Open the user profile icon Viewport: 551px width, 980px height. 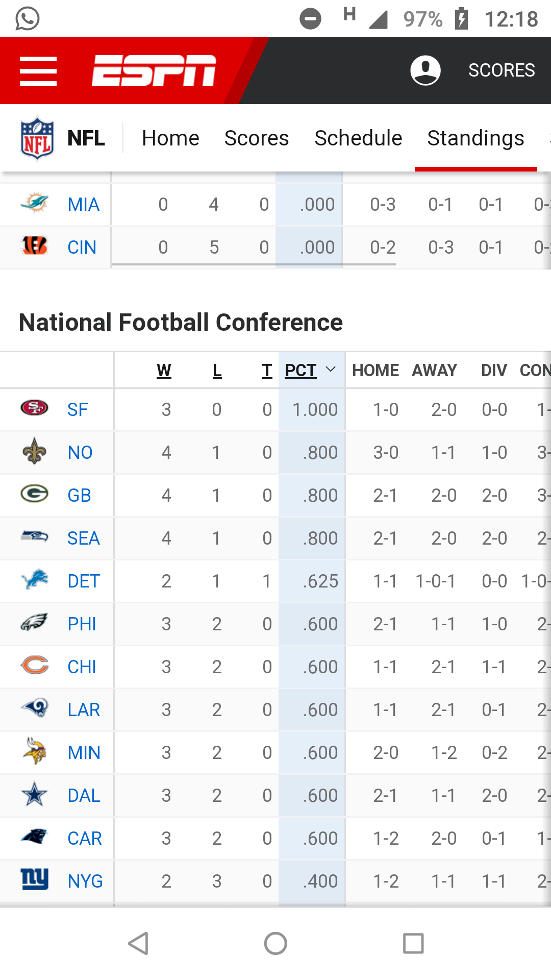(x=425, y=70)
